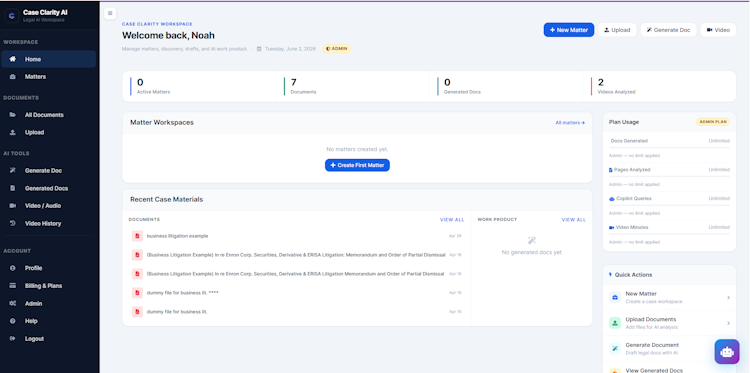
Task: Click the Video Minutes usage label
Action: [x=632, y=227]
